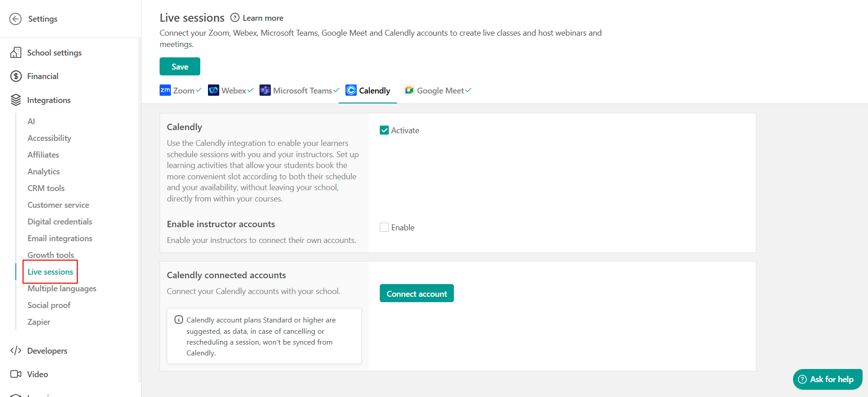Click the Financial dollar icon

(16, 76)
